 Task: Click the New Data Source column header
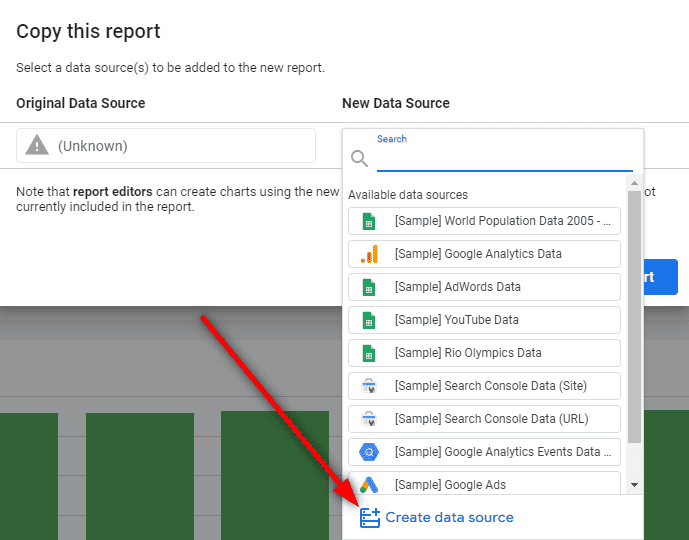tap(396, 103)
